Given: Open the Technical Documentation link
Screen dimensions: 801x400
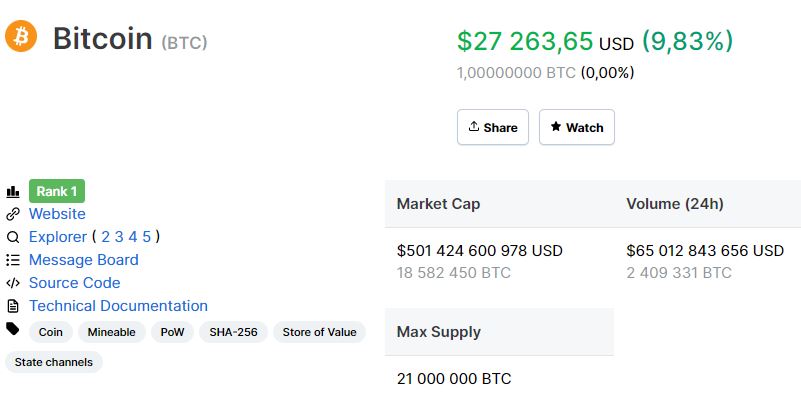Looking at the screenshot, I should click(x=118, y=306).
